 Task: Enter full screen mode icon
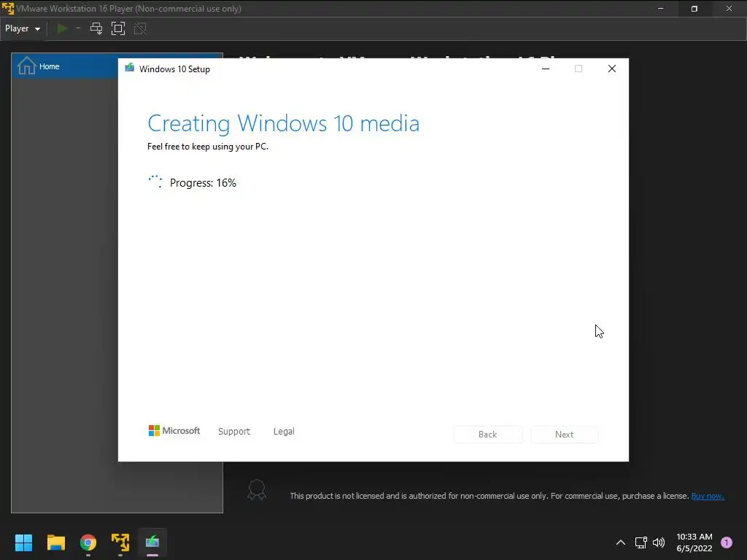point(118,28)
